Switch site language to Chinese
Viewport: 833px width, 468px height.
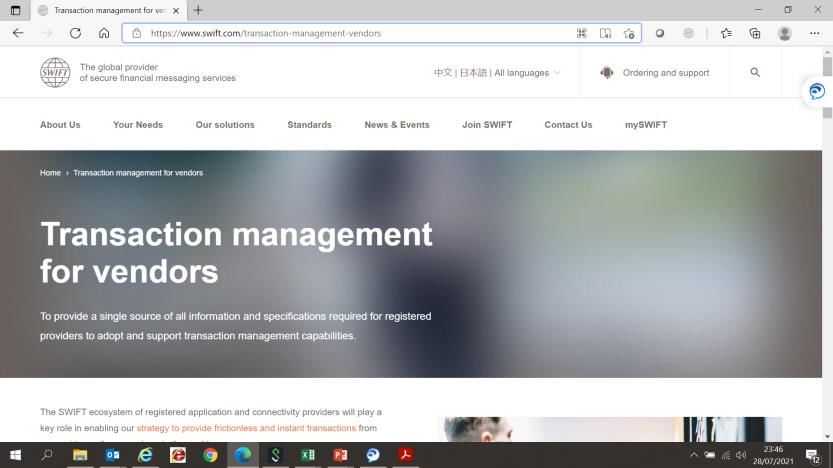[x=443, y=73]
